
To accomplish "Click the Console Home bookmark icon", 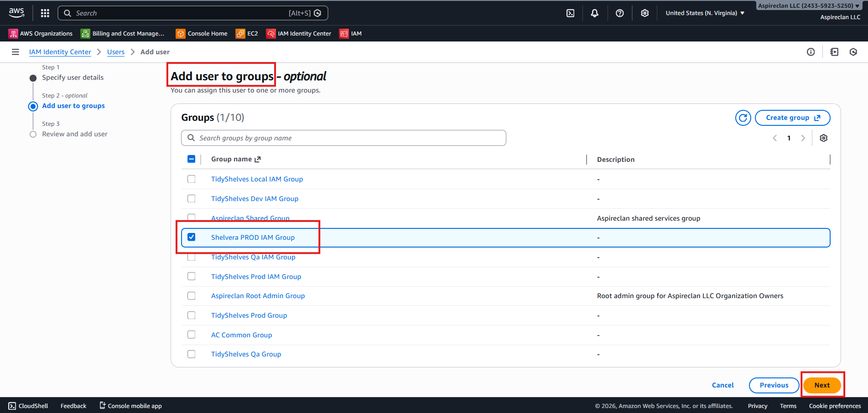I will [x=181, y=34].
